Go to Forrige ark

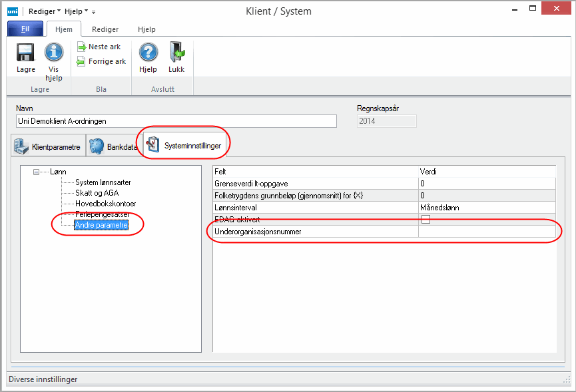(101, 61)
